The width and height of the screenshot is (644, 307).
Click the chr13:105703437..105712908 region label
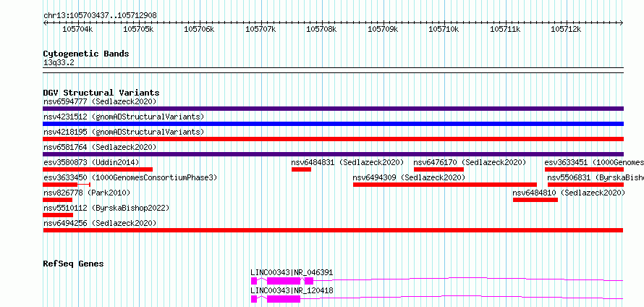tap(100, 16)
